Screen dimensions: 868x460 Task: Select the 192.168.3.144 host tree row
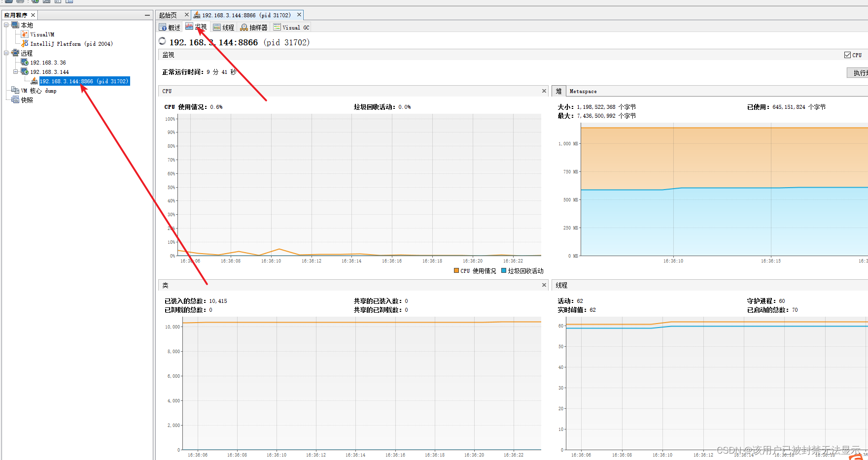[49, 72]
